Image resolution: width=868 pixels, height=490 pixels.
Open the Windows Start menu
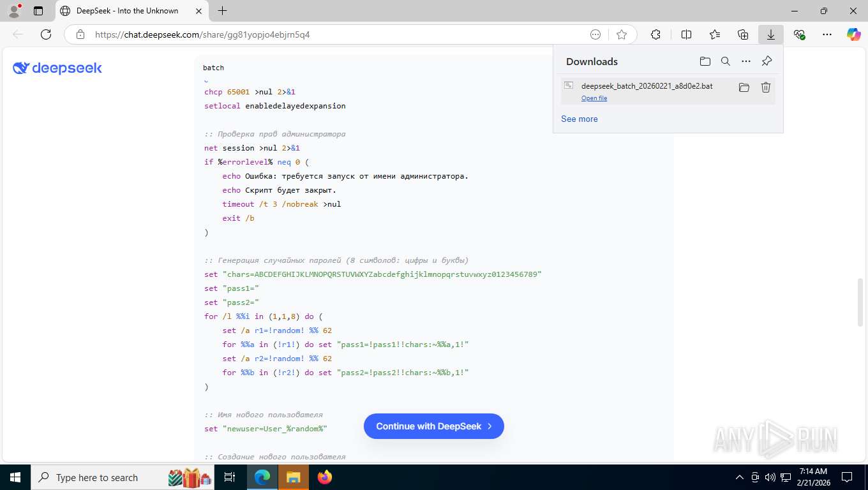[x=15, y=477]
